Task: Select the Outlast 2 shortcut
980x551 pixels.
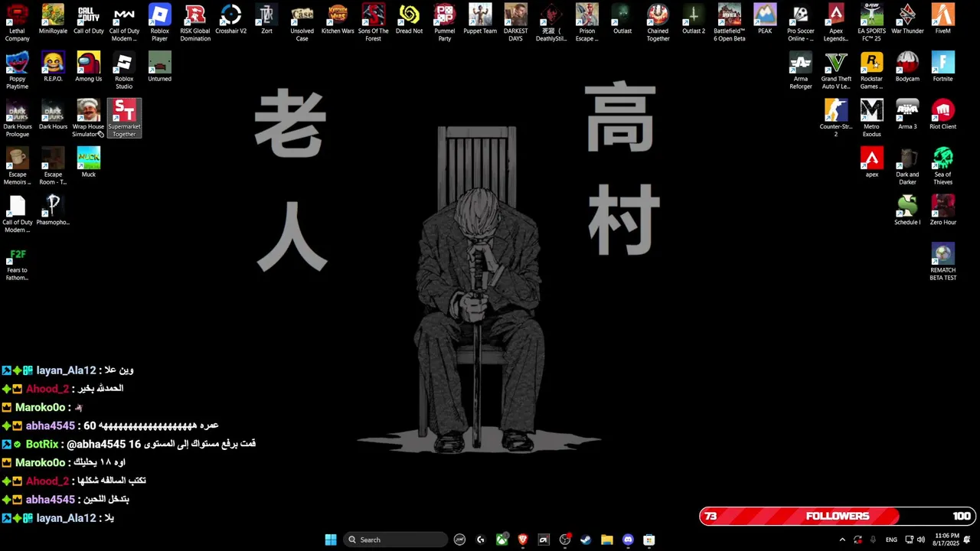Action: [694, 20]
